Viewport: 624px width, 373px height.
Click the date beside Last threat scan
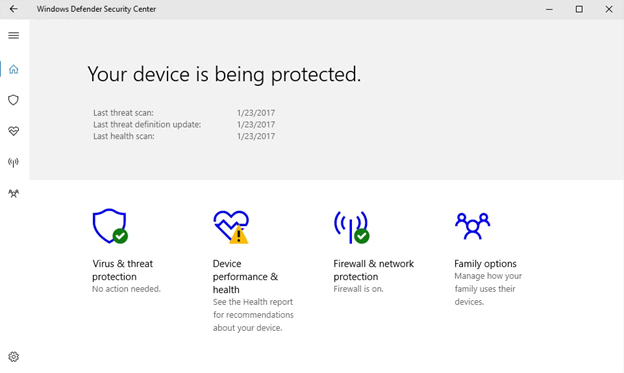256,113
